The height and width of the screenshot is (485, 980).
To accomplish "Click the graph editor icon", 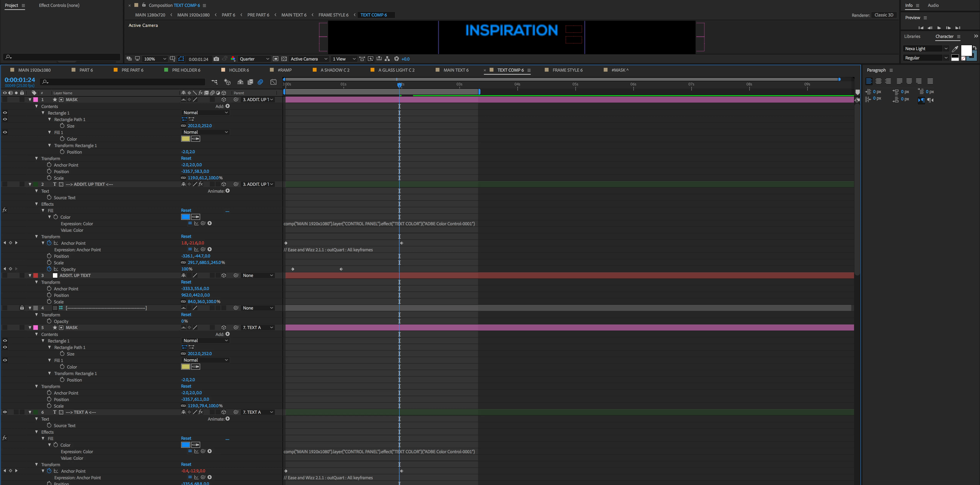I will pos(273,82).
